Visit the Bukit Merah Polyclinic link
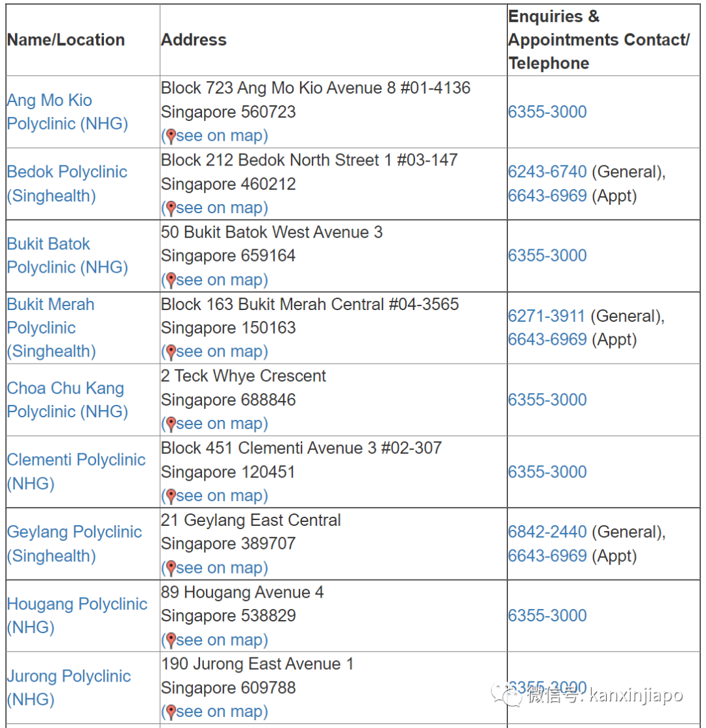The image size is (706, 728). tap(51, 328)
